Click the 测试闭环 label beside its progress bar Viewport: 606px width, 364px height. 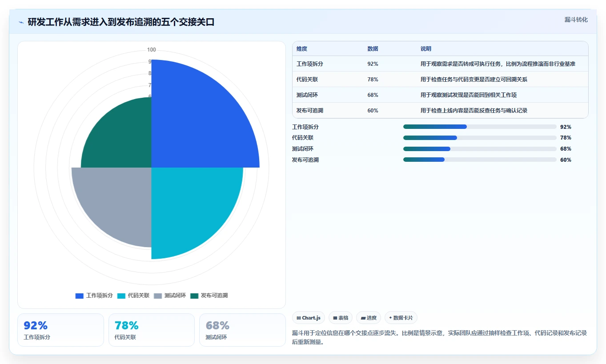(x=303, y=149)
